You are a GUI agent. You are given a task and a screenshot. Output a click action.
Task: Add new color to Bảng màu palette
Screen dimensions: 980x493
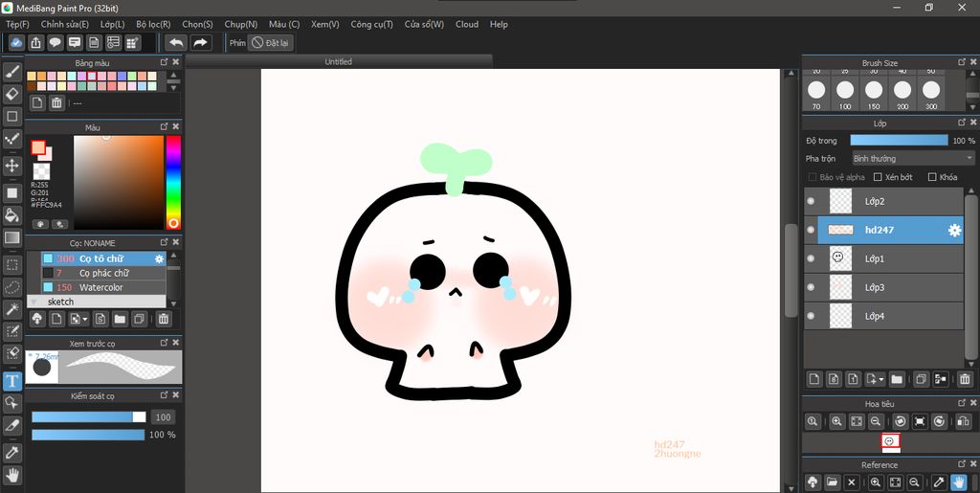[x=37, y=103]
